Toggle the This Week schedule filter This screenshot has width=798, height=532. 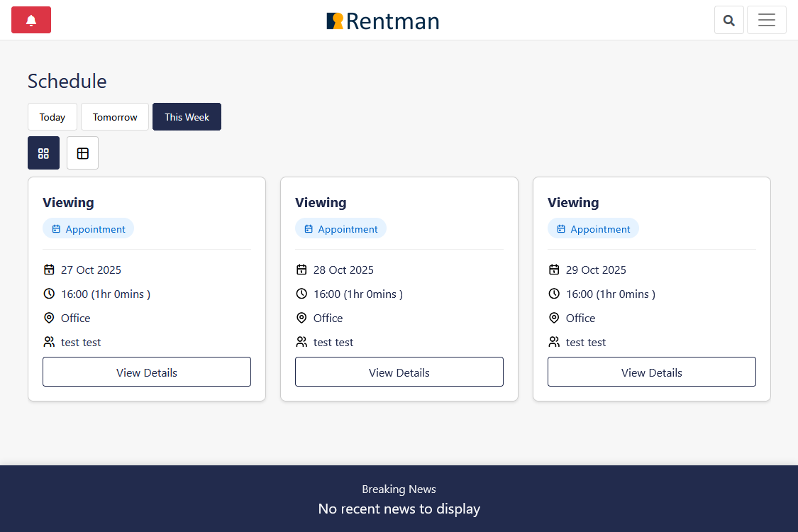coord(187,116)
